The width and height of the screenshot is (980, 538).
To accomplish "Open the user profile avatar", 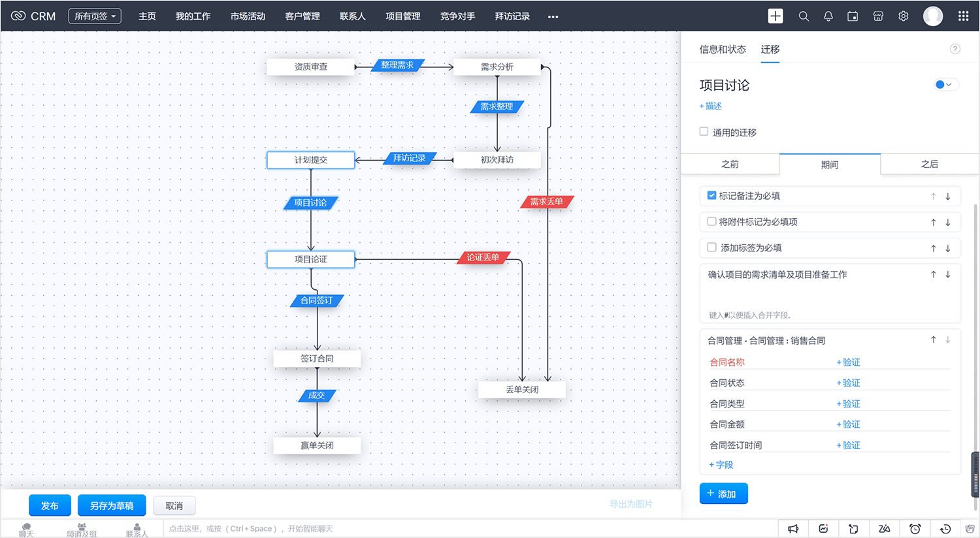I will click(933, 16).
